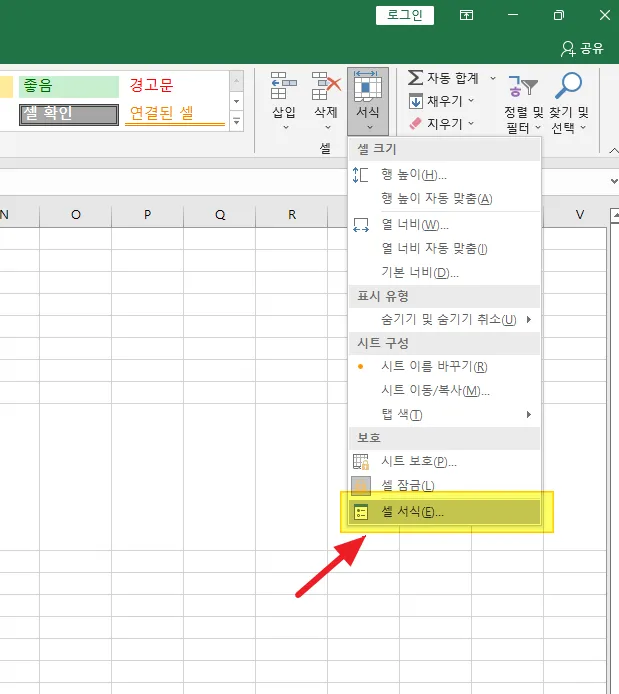Click the 채우기 (Fill) down-arrow icon
This screenshot has width=619, height=694.
point(415,101)
